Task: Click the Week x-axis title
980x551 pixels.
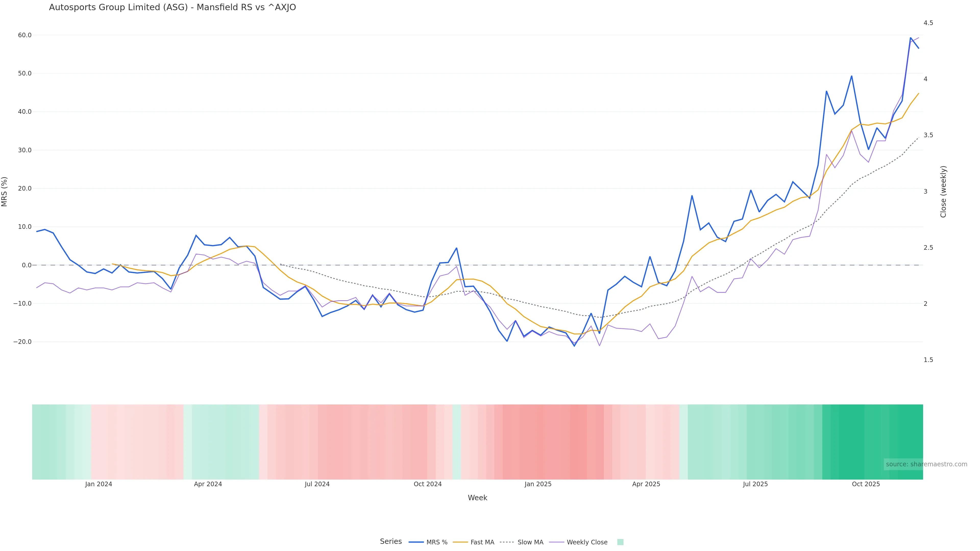Action: pos(477,498)
